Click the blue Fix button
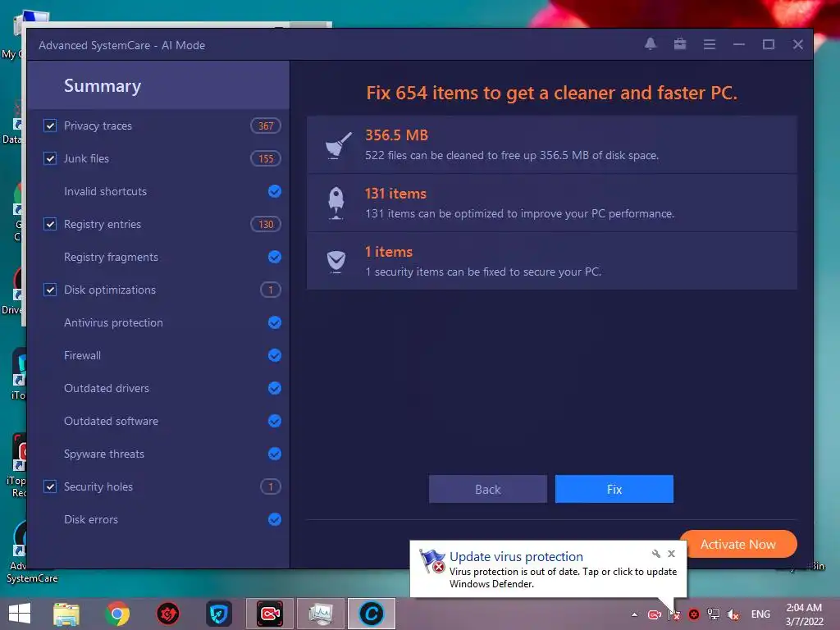This screenshot has width=840, height=630. pos(614,489)
